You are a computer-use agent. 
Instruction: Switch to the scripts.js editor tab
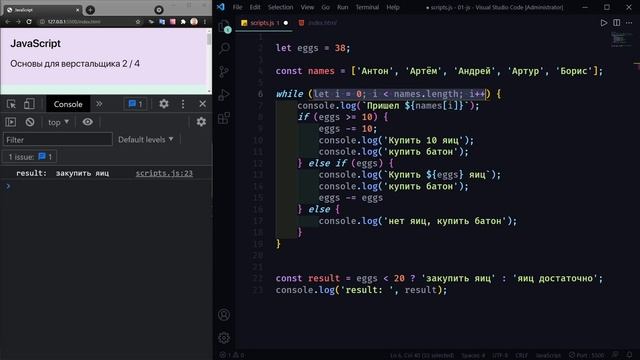264,23
